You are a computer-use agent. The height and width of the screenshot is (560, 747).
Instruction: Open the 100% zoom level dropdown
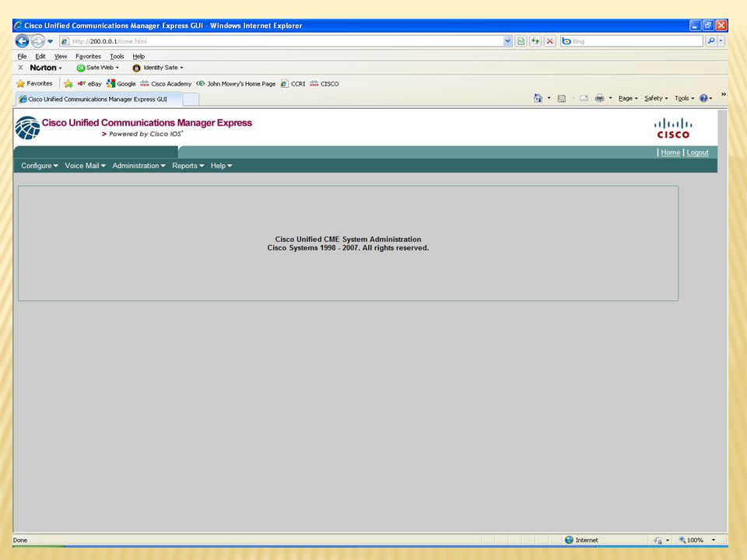pyautogui.click(x=714, y=540)
